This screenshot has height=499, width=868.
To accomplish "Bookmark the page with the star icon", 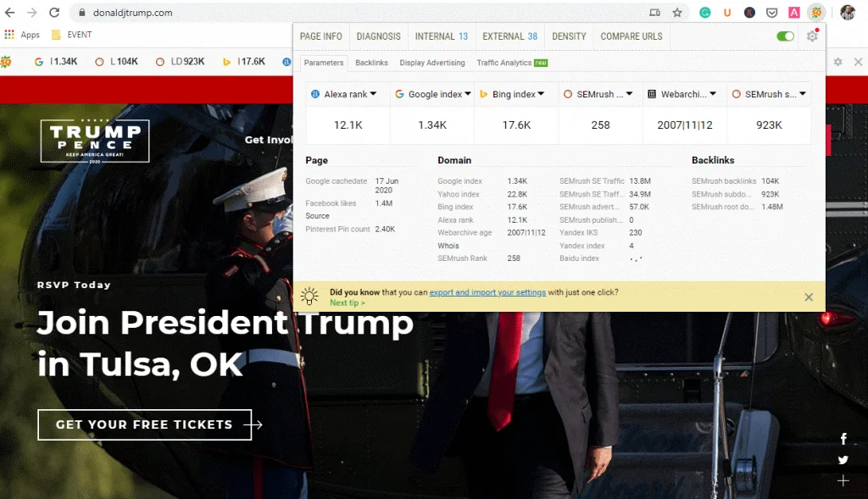I will (x=676, y=13).
